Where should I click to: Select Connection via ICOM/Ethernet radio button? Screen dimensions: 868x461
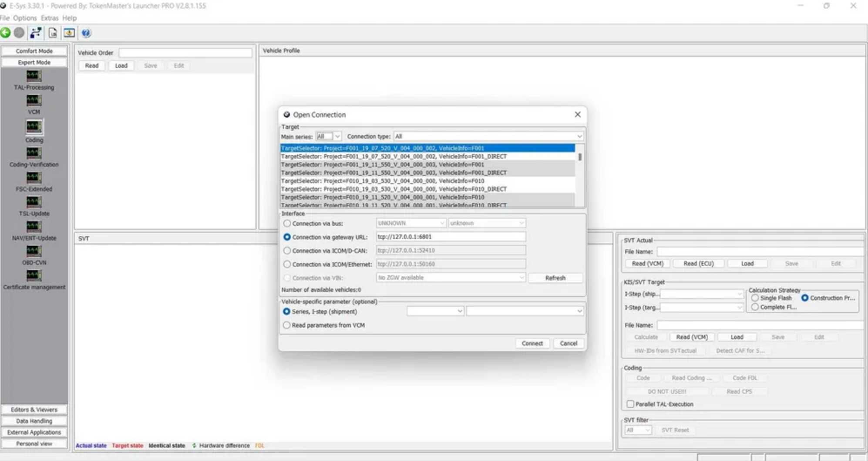(x=287, y=264)
